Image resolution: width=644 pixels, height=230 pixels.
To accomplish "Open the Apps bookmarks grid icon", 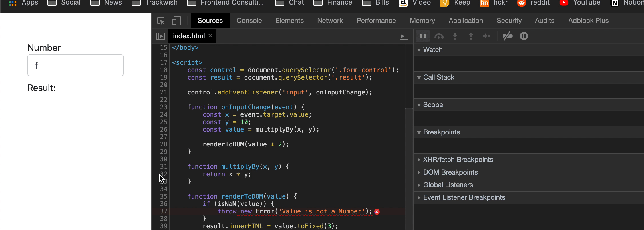I will 13,3.
